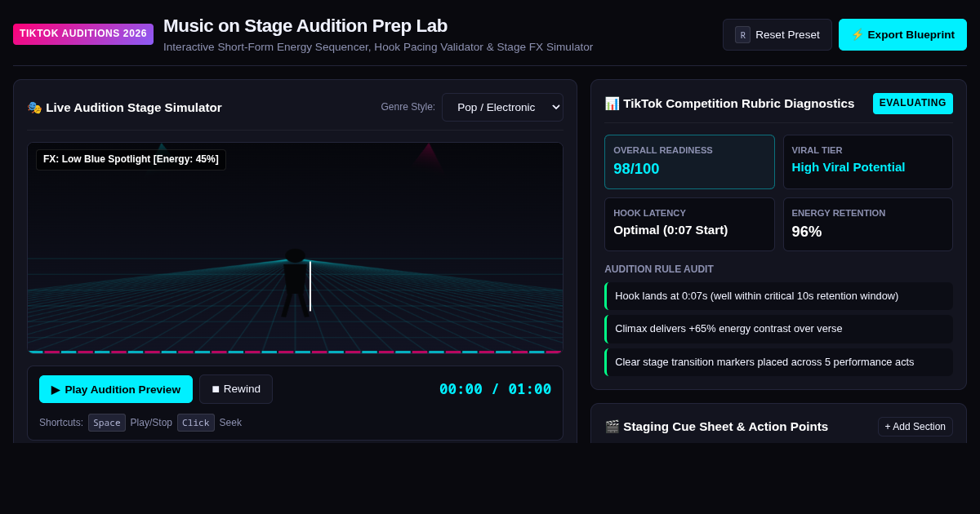Select the Overall Readiness 98/100 card
980x514 pixels.
click(x=689, y=162)
